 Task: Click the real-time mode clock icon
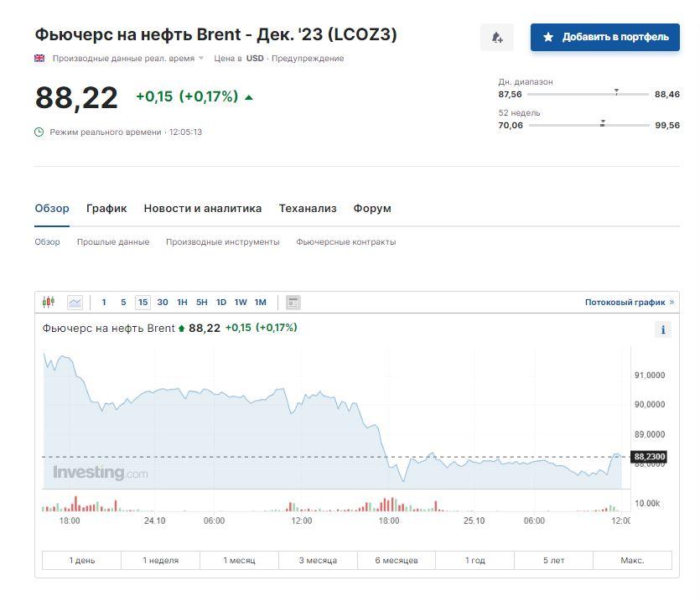point(39,132)
